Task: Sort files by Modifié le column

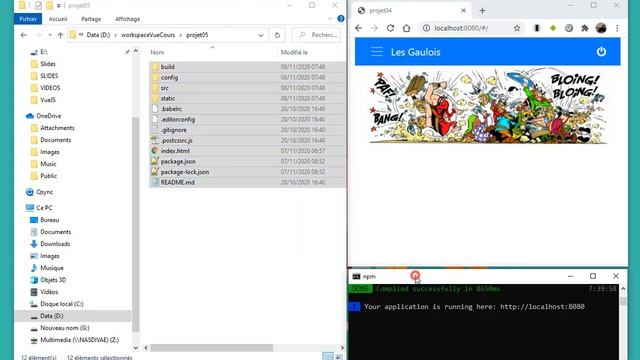Action: coord(294,52)
